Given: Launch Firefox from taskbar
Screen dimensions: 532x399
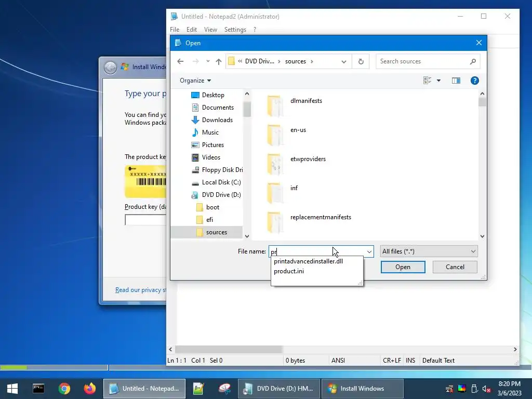Looking at the screenshot, I should pos(90,389).
